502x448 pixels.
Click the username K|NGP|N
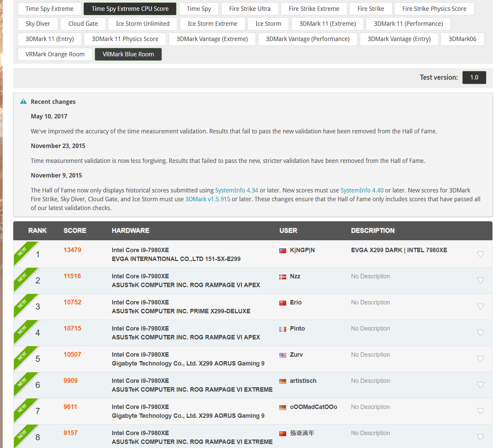302,250
